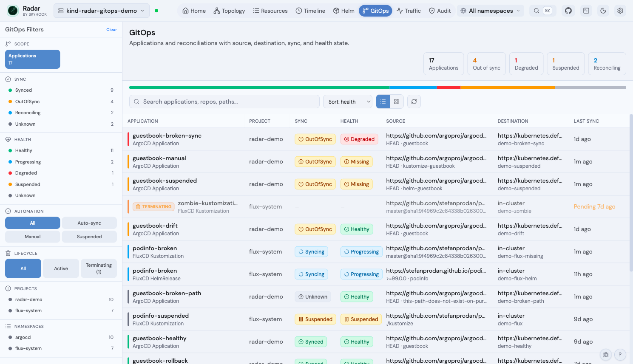Click the Degraded summary card
633x364 pixels.
526,64
